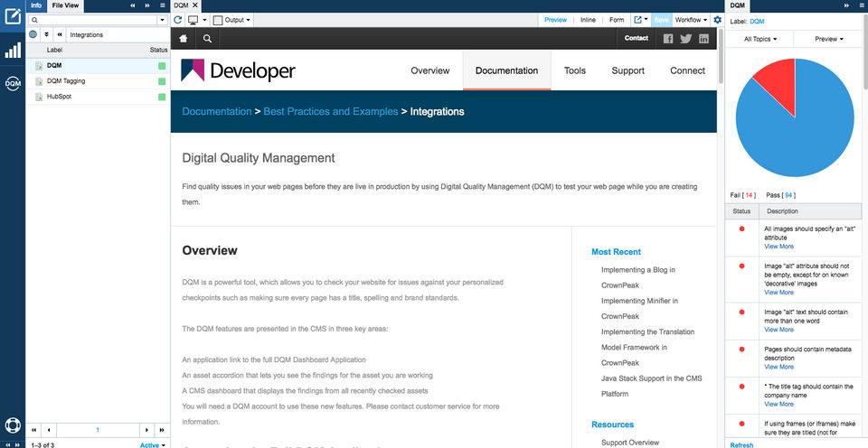Click green status square for DQM row
This screenshot has height=448, width=868.
[x=162, y=66]
